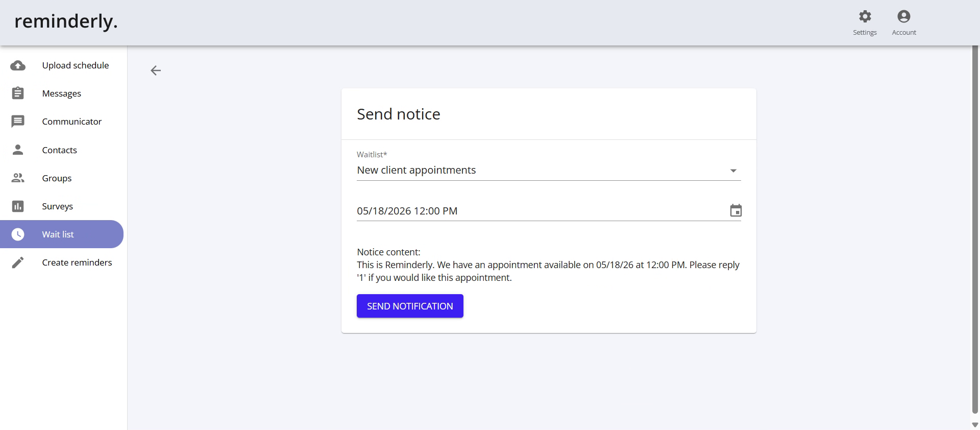980x430 pixels.
Task: Click the Groups people icon
Action: (18, 178)
